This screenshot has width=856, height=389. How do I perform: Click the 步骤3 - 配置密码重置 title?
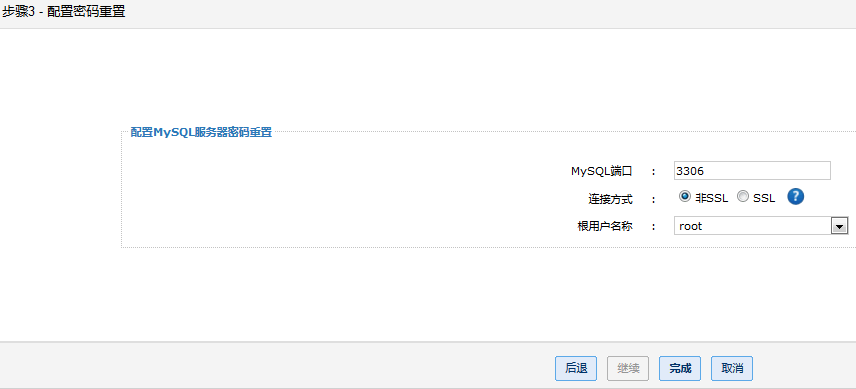click(x=63, y=11)
